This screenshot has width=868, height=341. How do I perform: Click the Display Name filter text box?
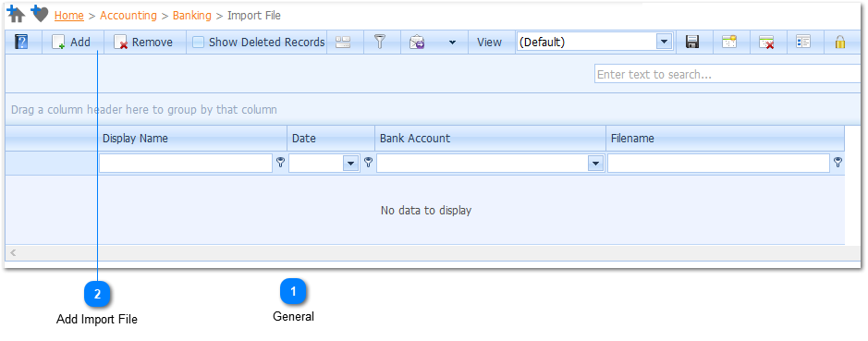(x=186, y=164)
